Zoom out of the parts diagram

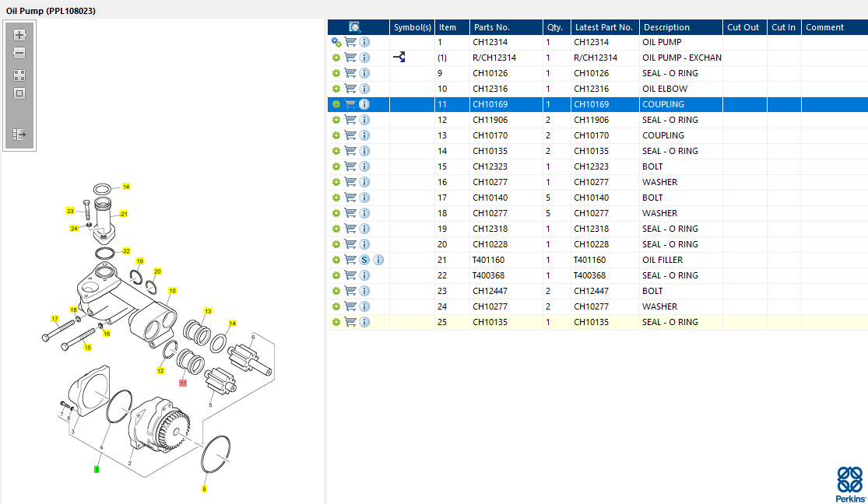19,54
